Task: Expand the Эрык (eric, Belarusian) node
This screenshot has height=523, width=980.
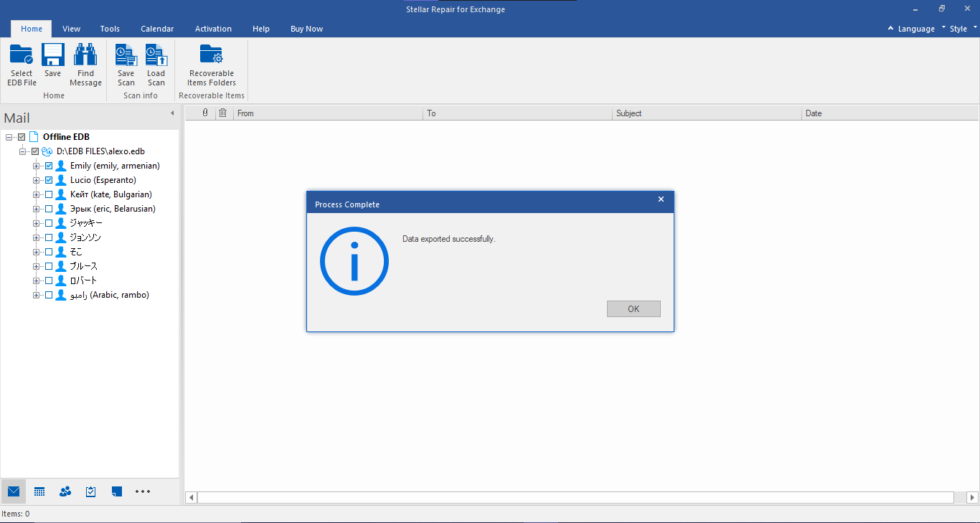Action: [x=36, y=209]
